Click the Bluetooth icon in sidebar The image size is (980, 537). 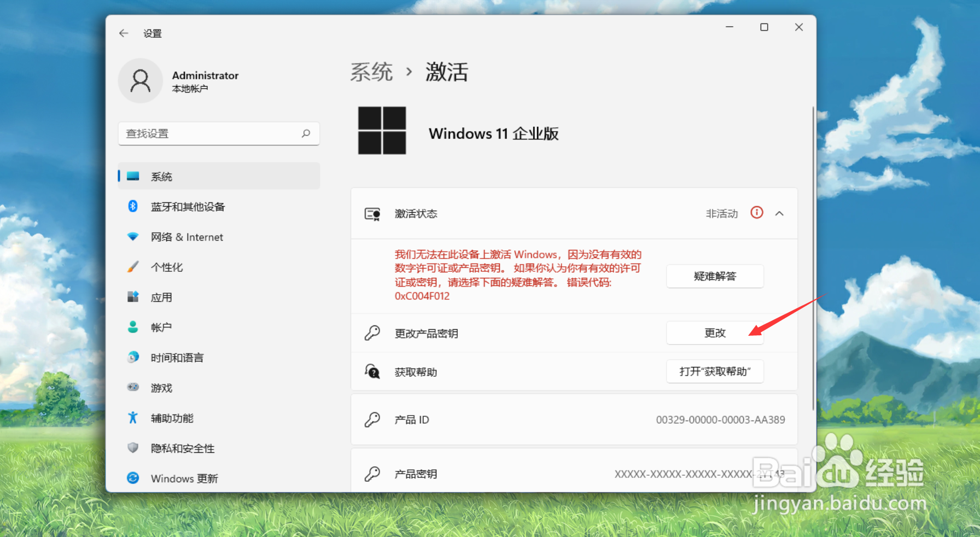133,206
